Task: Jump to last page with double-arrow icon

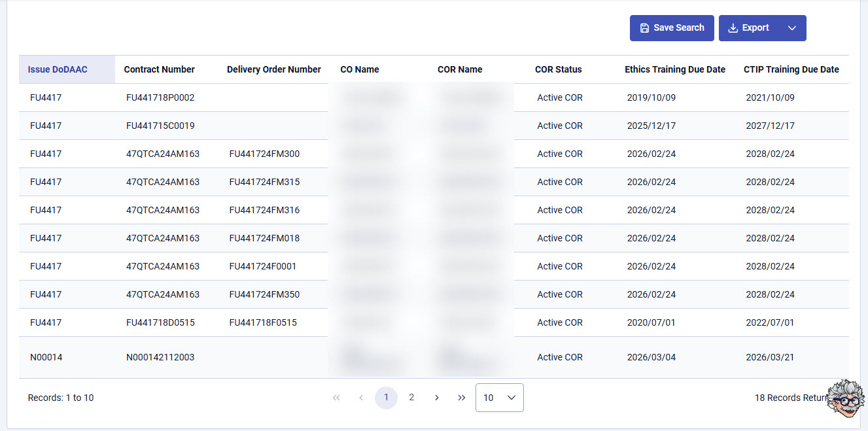Action: tap(461, 397)
